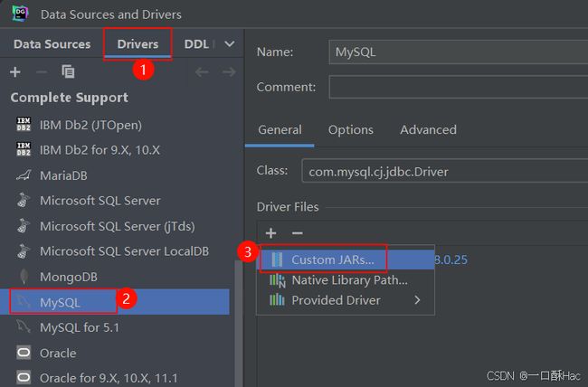
Task: Open the 8.0.25 driver version link
Action: point(451,260)
